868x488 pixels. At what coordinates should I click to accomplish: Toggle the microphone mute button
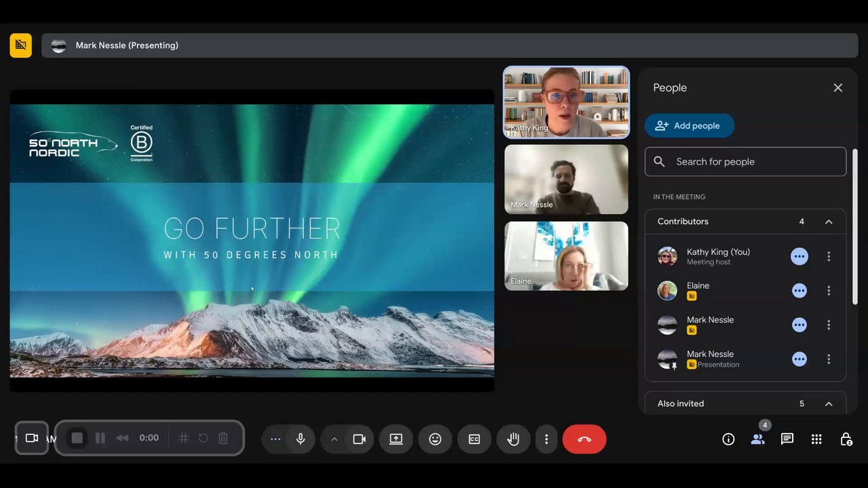(x=301, y=439)
